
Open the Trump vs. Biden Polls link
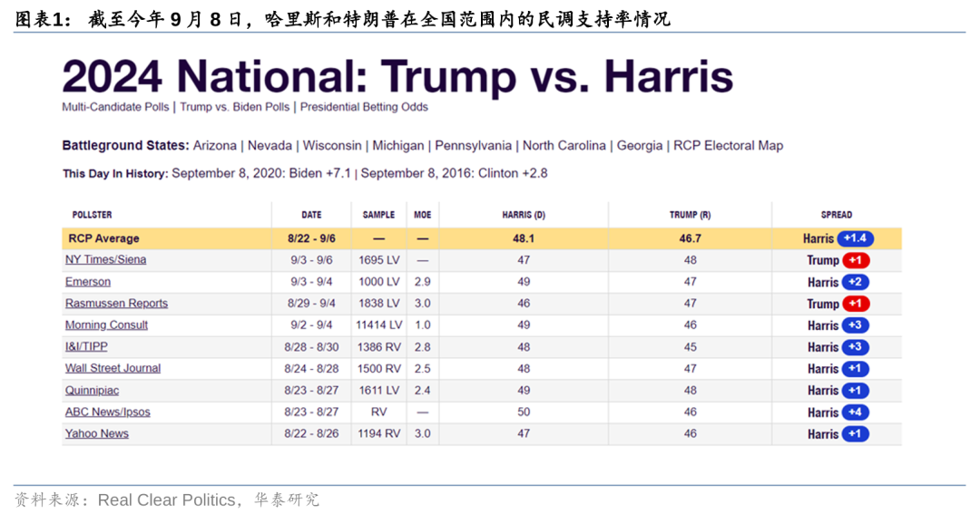pos(234,107)
